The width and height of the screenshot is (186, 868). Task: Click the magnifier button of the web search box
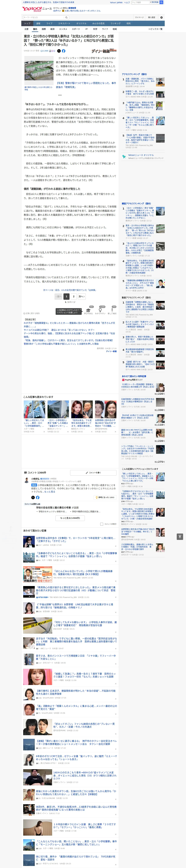pos(161,2)
